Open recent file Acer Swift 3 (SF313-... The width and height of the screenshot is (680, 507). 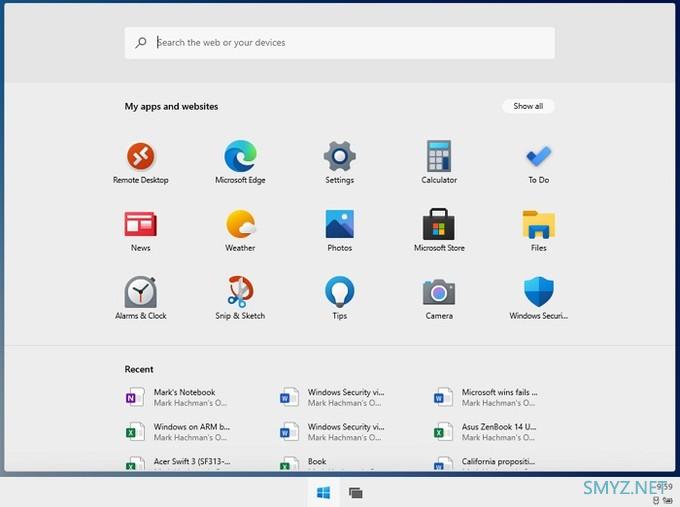tap(178, 463)
